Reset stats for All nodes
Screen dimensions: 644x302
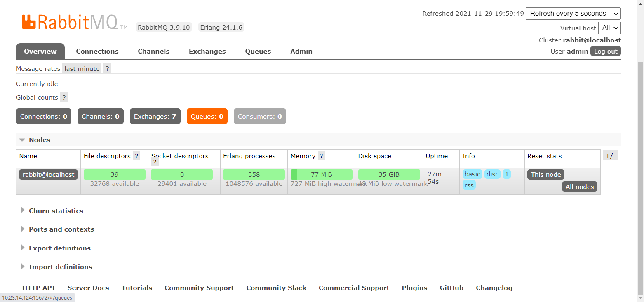pyautogui.click(x=580, y=187)
